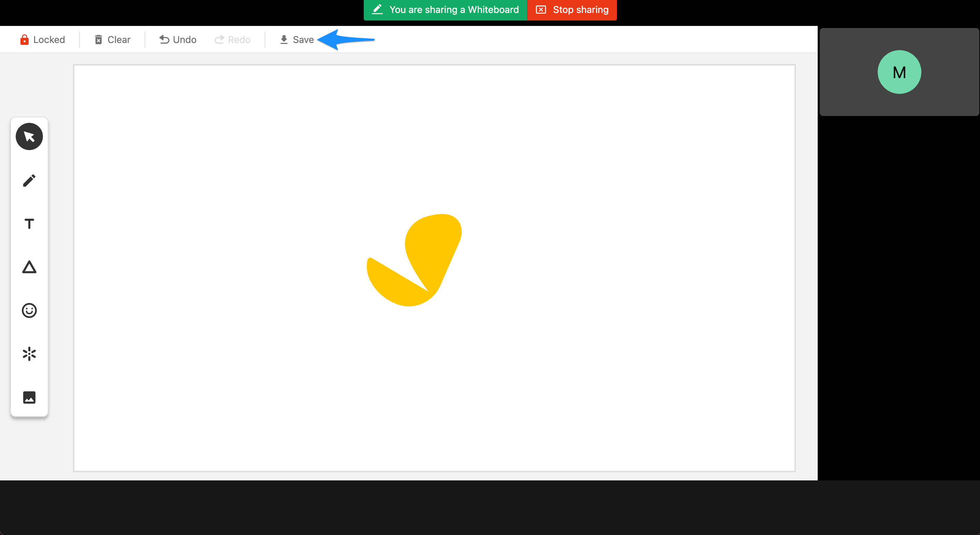The height and width of the screenshot is (535, 980).
Task: Click the trash icon beside Clear
Action: [x=99, y=39]
